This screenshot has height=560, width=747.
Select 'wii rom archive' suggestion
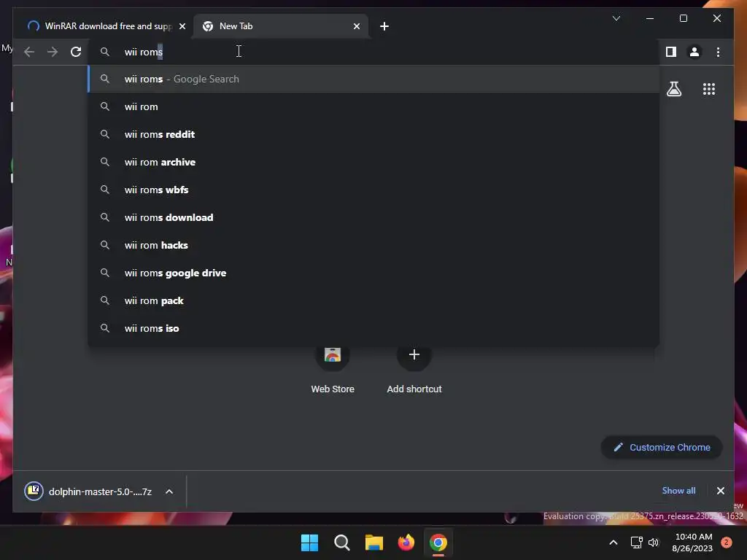tap(374, 162)
